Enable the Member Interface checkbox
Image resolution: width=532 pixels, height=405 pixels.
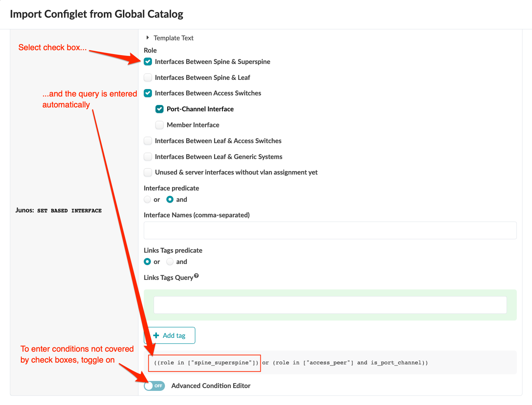160,125
